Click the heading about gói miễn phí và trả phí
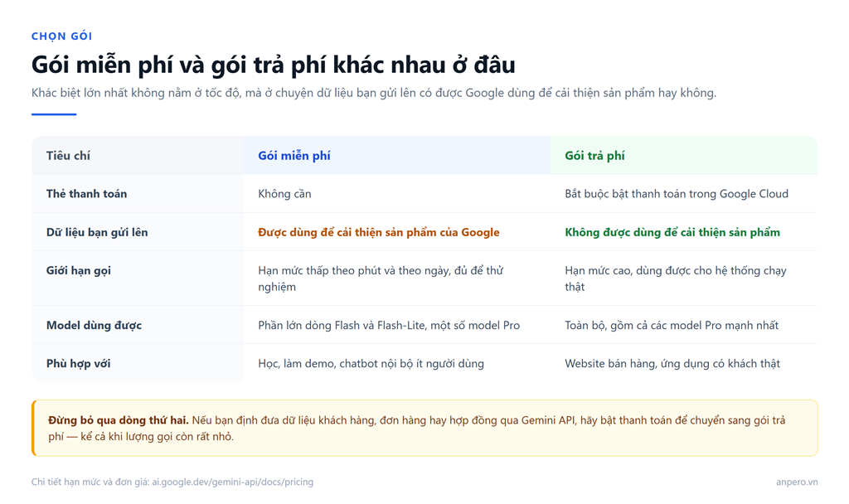This screenshot has height=504, width=849. coord(274,65)
